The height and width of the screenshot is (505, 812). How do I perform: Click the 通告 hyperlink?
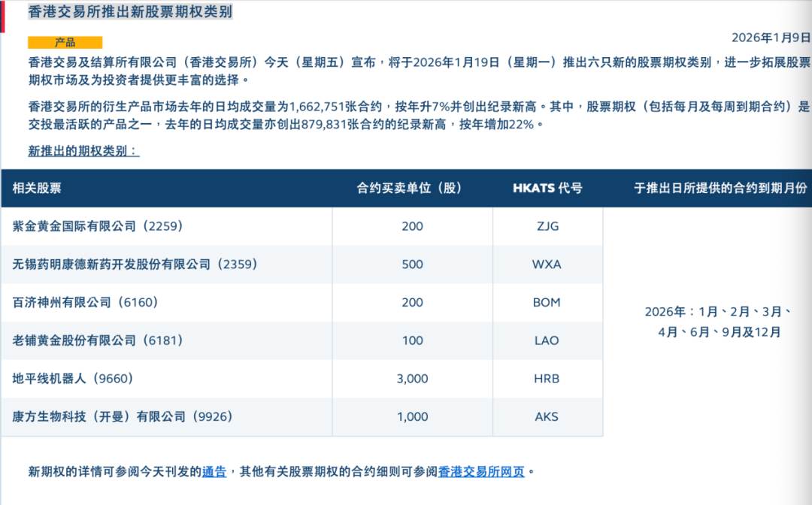pos(214,472)
